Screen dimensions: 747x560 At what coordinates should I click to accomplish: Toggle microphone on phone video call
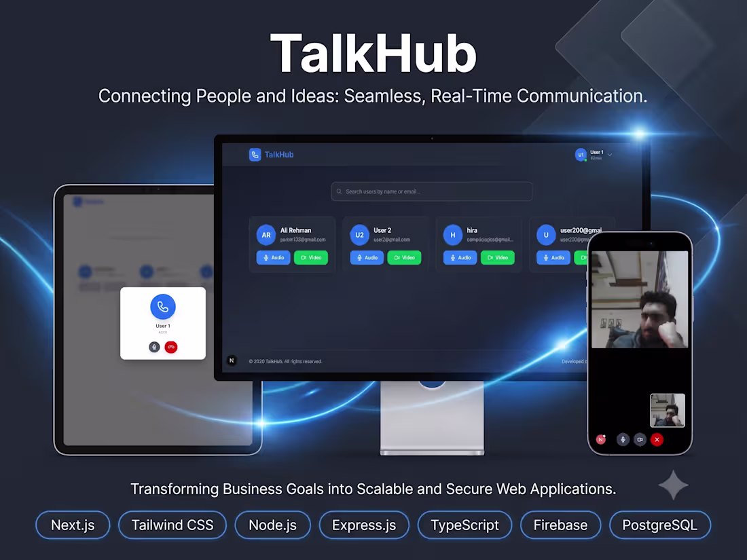tap(623, 440)
